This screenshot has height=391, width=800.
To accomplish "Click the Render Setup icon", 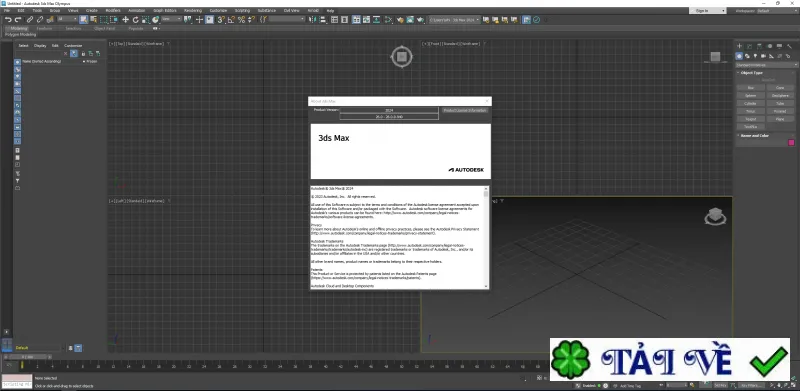I will (x=400, y=19).
